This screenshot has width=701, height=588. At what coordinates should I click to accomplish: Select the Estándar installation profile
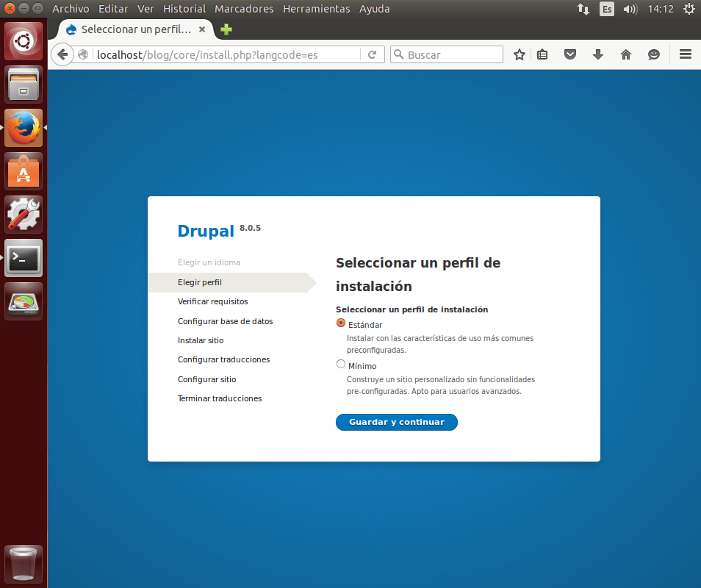[341, 323]
